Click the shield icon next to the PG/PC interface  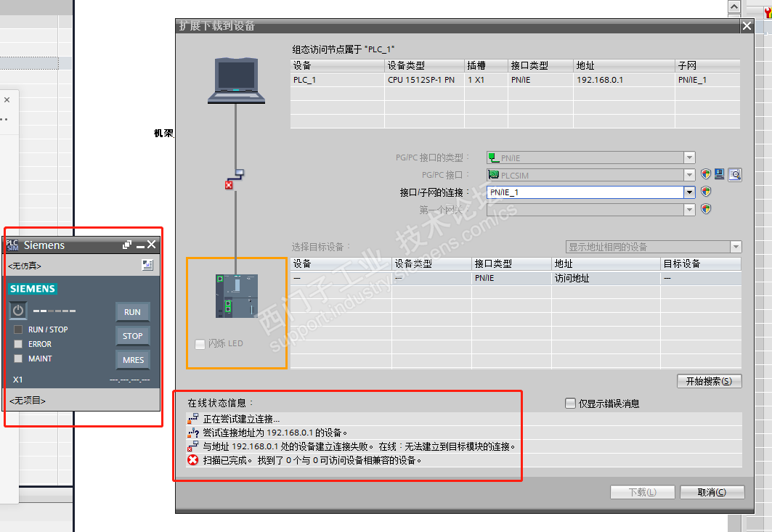pyautogui.click(x=705, y=174)
